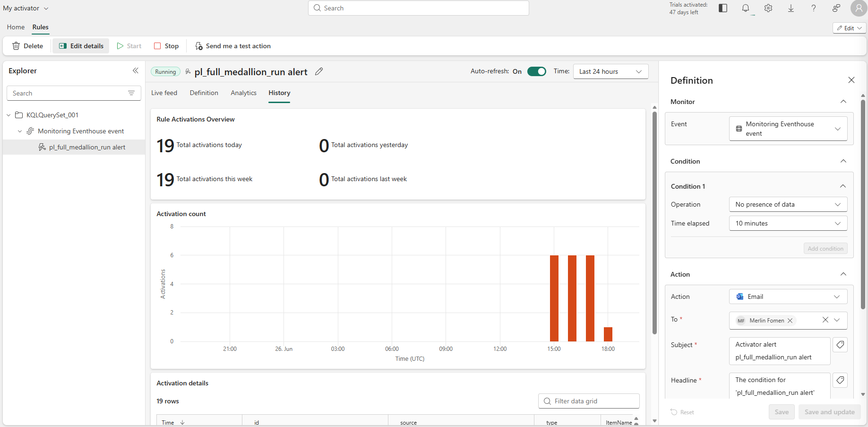Click Save and update button
This screenshot has height=427, width=868.
click(829, 412)
